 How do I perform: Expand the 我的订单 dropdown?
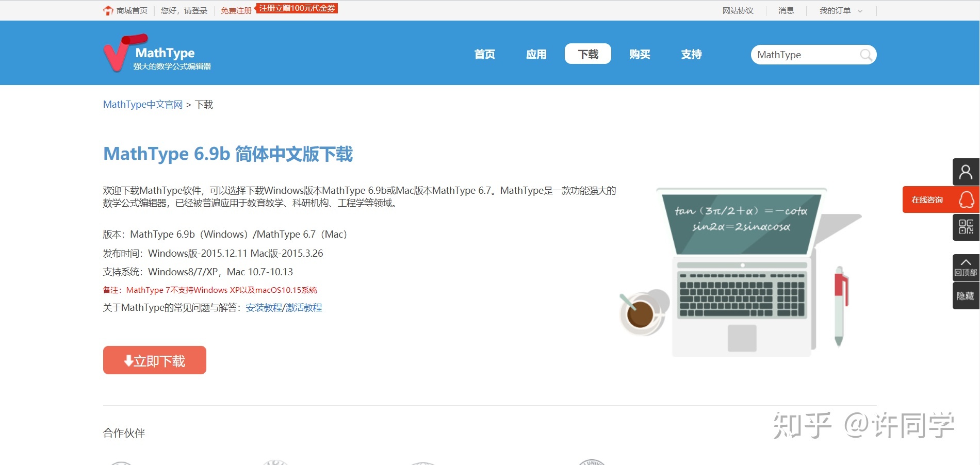tap(841, 10)
